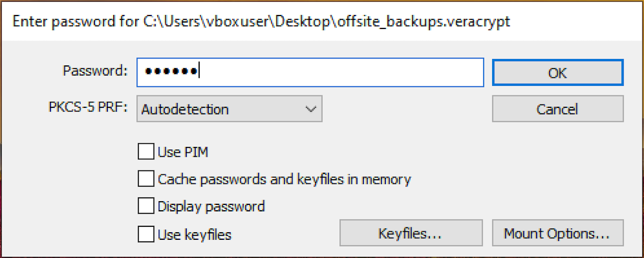Click the "Use keyfiles" label text
644x258 pixels.
pos(194,234)
